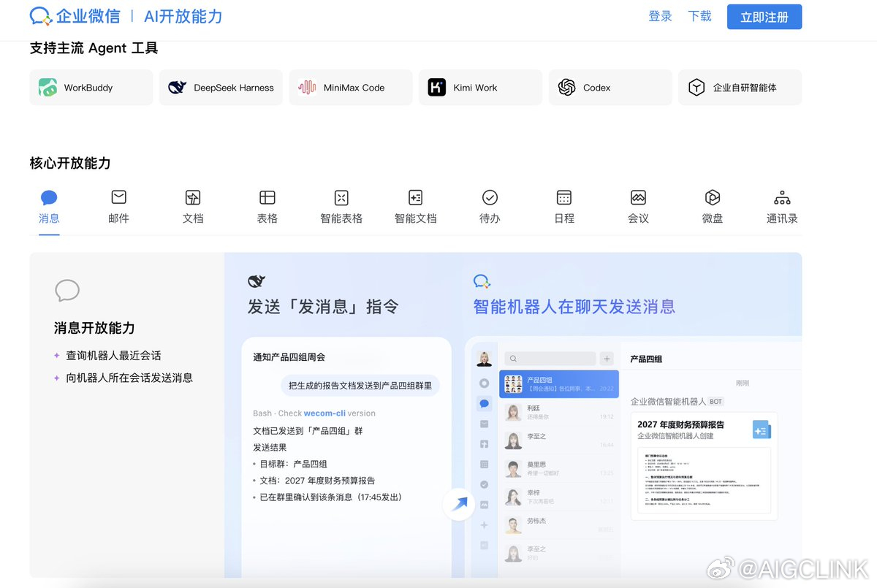Click the speech bubble icon above 消息开放能力
Viewport: 877px width, 588px height.
click(x=67, y=291)
